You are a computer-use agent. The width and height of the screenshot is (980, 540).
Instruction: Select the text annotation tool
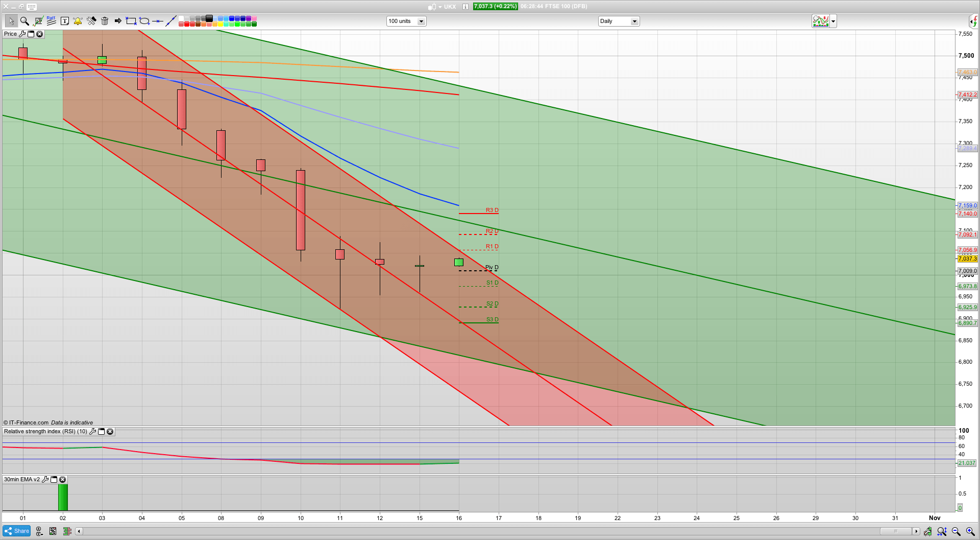tap(64, 21)
